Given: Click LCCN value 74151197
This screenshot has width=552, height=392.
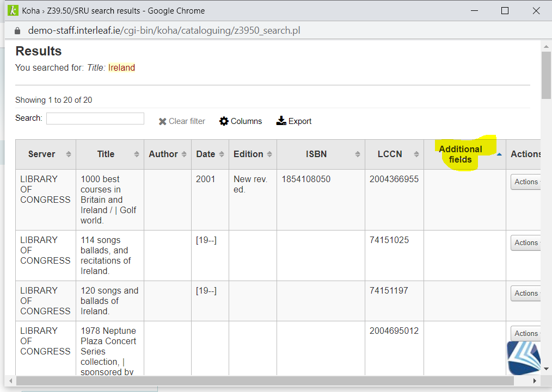Looking at the screenshot, I should click(389, 291).
